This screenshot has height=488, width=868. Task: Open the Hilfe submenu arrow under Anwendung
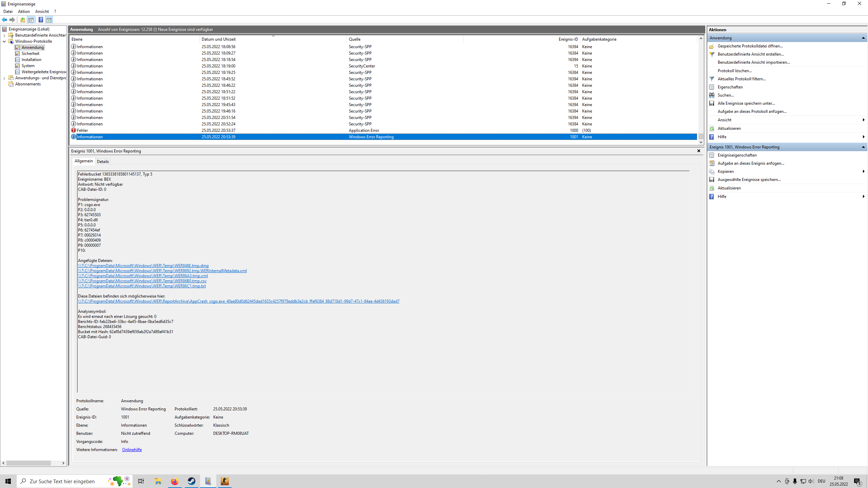(x=864, y=137)
